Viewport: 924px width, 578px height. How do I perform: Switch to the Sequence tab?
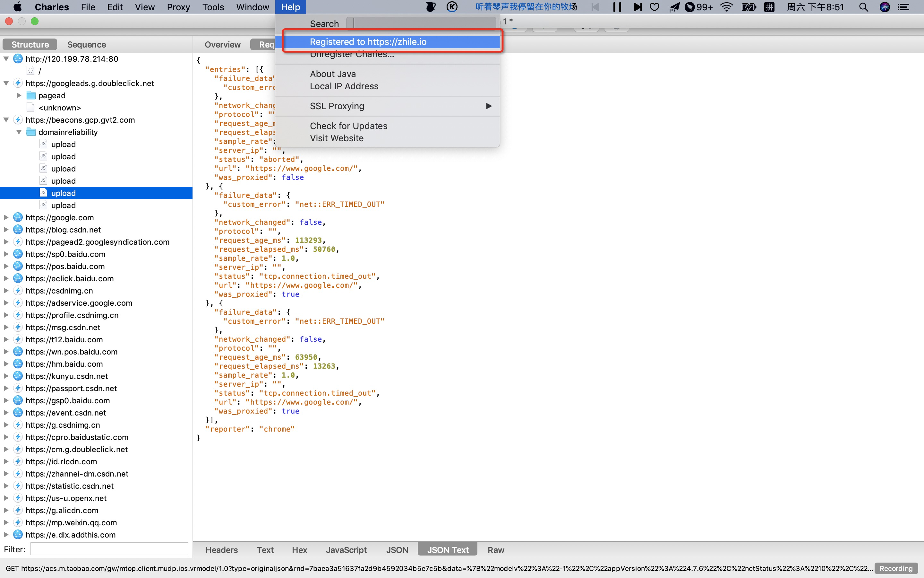pyautogui.click(x=87, y=44)
